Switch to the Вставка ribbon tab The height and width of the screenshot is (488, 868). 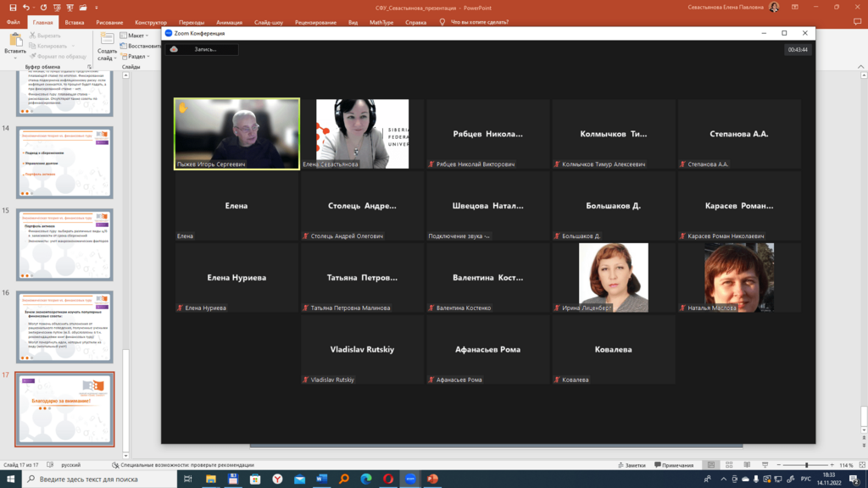click(75, 23)
